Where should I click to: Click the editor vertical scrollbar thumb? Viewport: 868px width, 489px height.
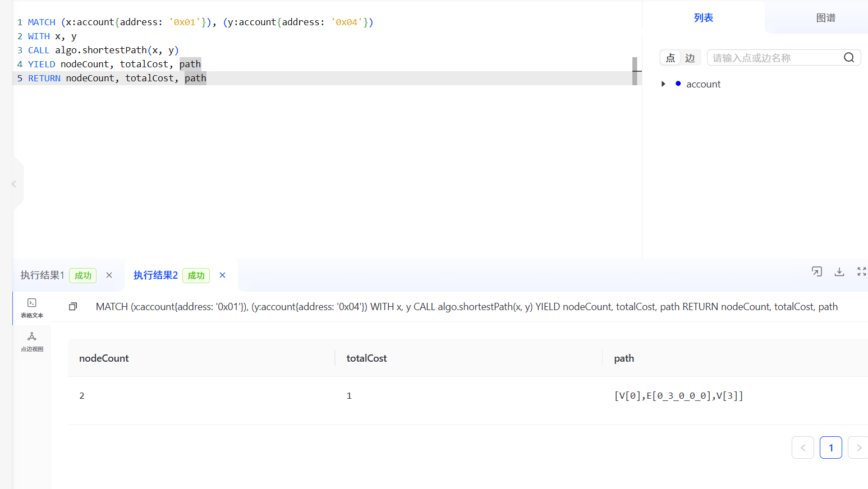tap(635, 71)
